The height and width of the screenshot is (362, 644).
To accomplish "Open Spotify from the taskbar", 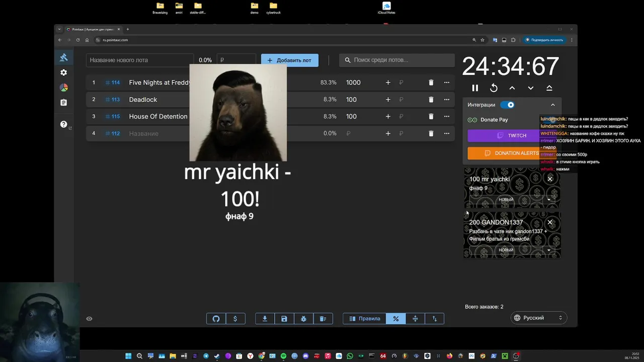I will pyautogui.click(x=283, y=356).
